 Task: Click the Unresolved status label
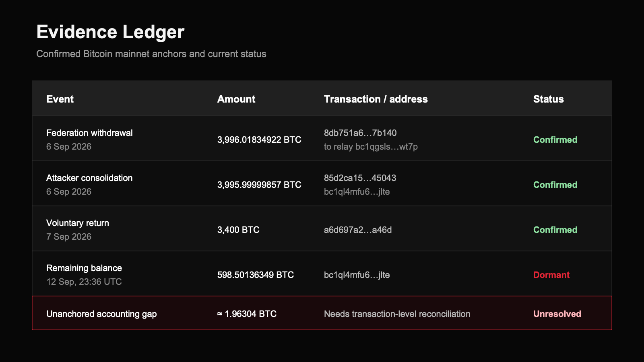click(x=557, y=314)
